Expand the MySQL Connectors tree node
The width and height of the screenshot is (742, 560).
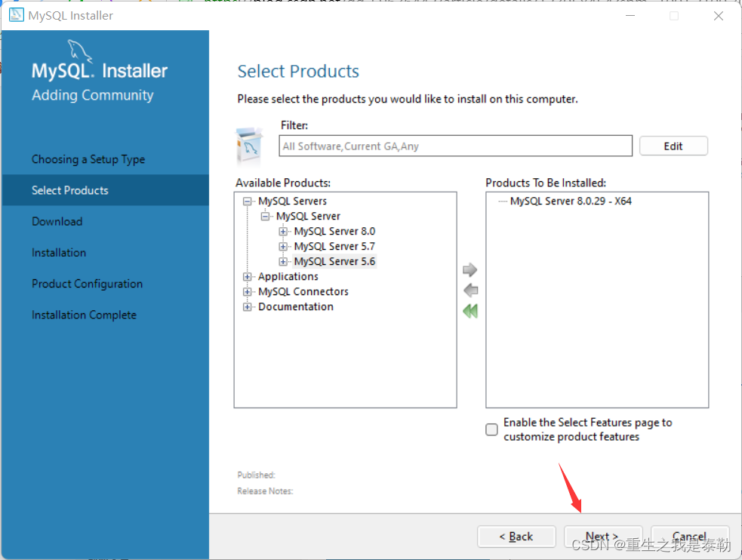point(247,292)
